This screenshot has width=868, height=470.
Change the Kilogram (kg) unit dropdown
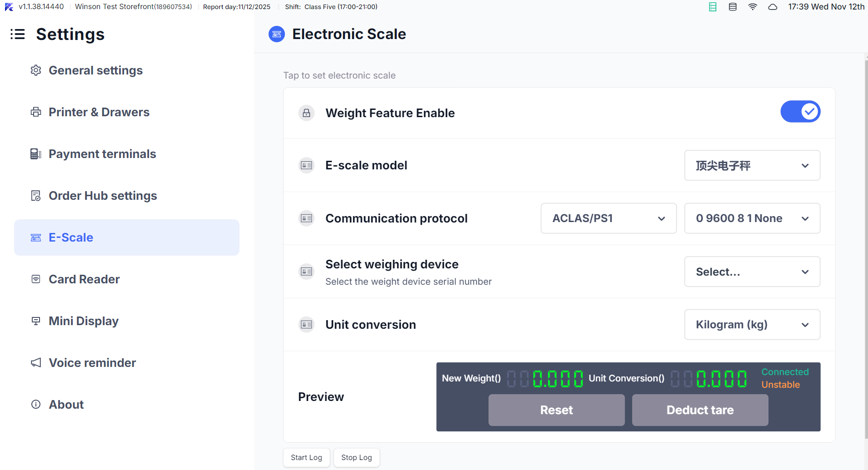752,325
